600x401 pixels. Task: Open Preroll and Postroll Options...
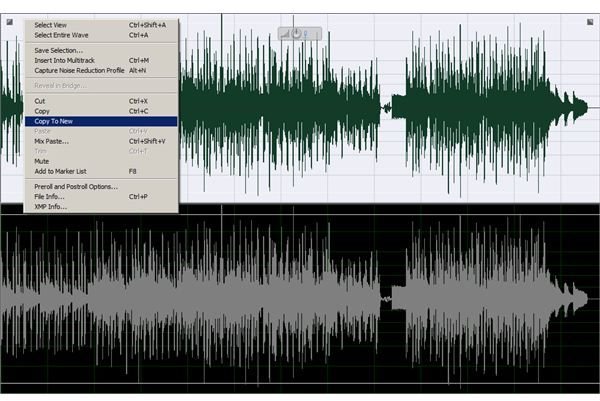(101, 186)
